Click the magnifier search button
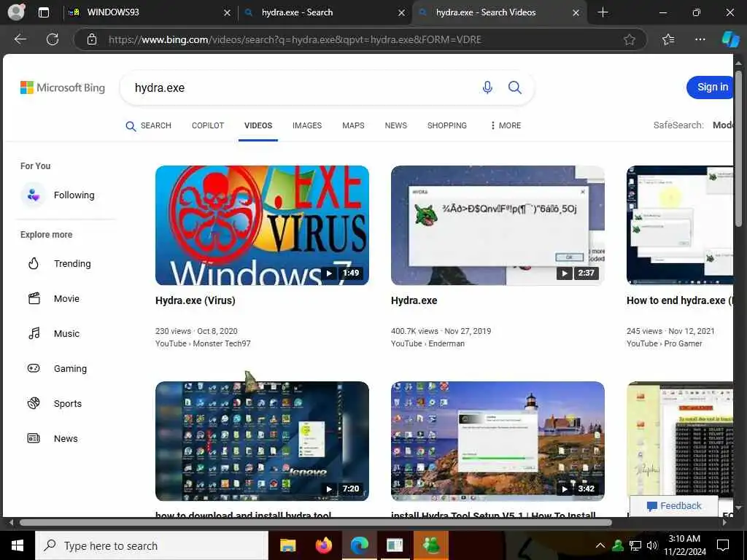This screenshot has height=560, width=747. pos(514,87)
